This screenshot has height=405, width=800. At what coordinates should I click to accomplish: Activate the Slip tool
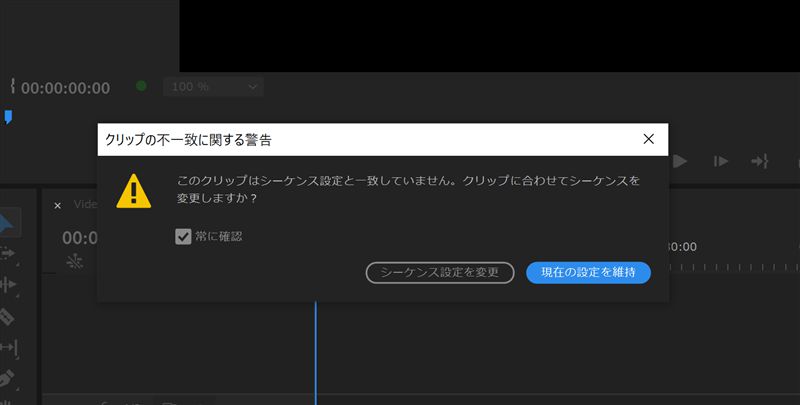(x=8, y=347)
